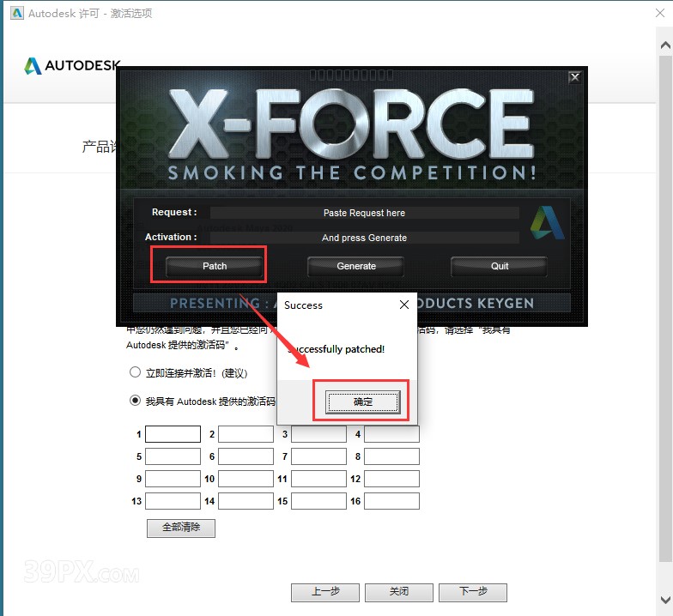Click activation code box 8
Viewport: 673px width, 616px height.
[x=391, y=456]
